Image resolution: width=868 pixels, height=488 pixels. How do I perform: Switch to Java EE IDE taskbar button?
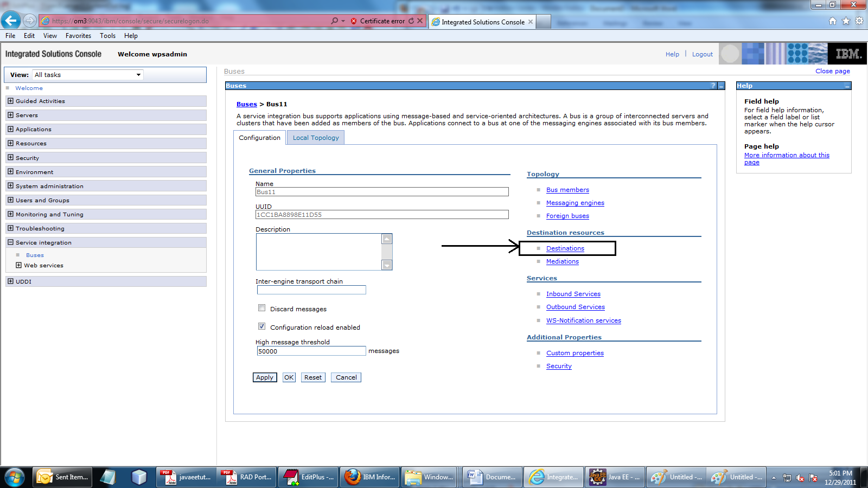click(616, 477)
